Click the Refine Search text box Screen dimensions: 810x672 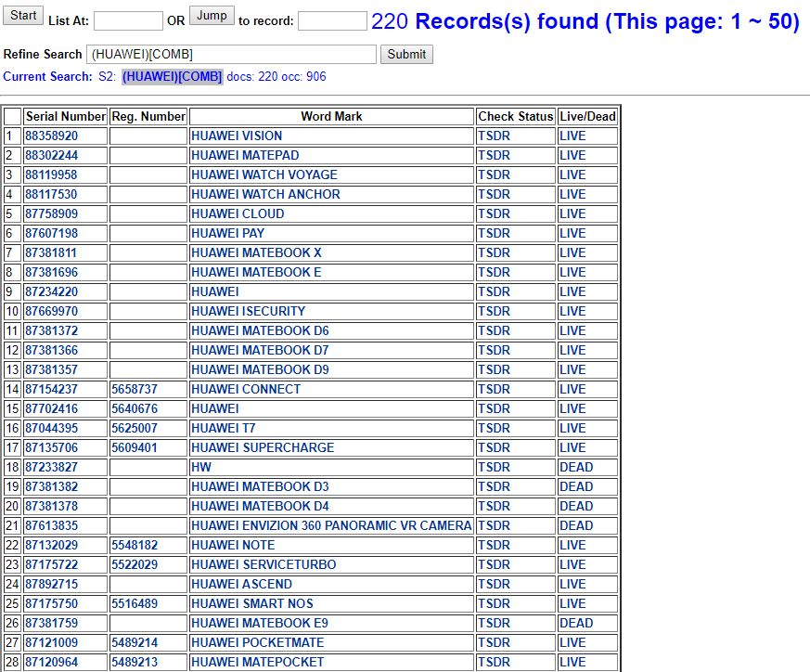coord(231,54)
